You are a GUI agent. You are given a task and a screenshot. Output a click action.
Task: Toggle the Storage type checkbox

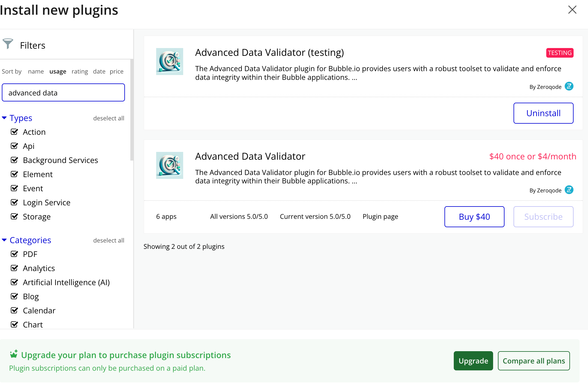tap(14, 216)
